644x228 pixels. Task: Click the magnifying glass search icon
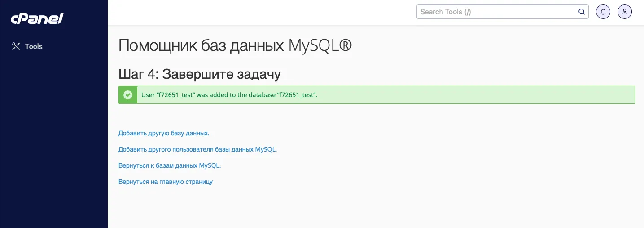pyautogui.click(x=582, y=12)
